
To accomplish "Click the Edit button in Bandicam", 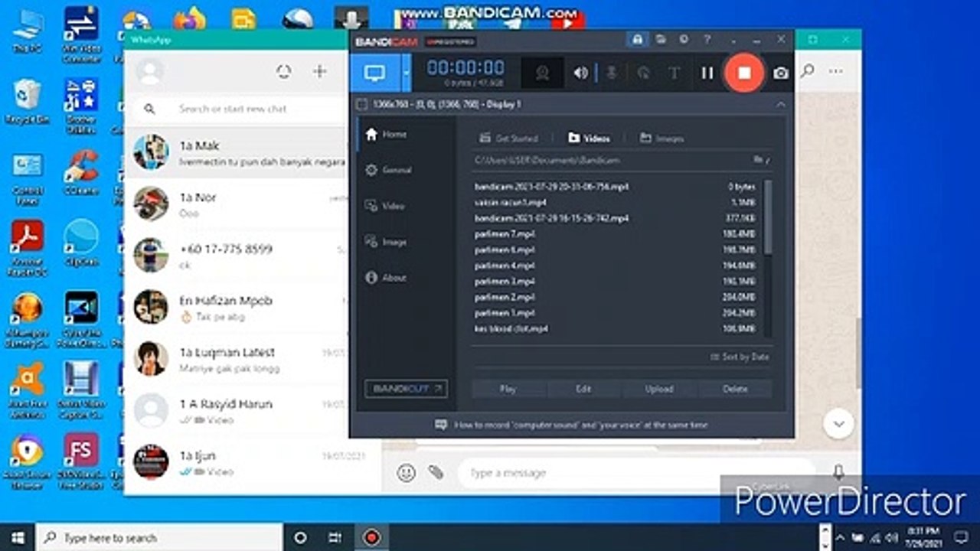I will 583,389.
